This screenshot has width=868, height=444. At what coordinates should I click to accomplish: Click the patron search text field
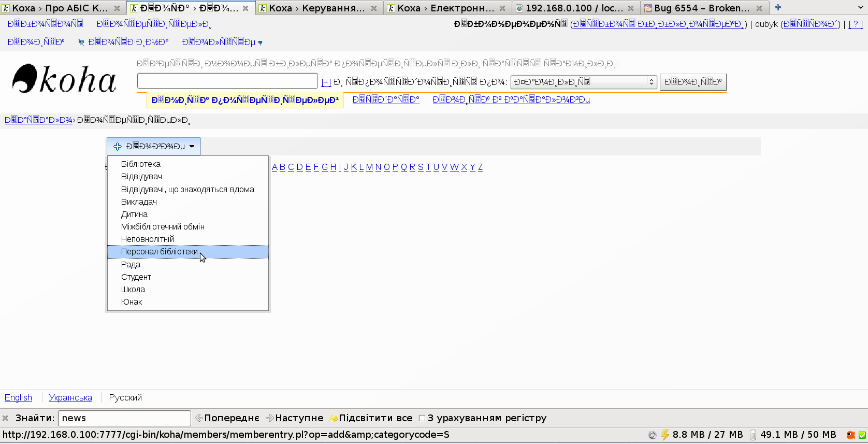[227, 81]
